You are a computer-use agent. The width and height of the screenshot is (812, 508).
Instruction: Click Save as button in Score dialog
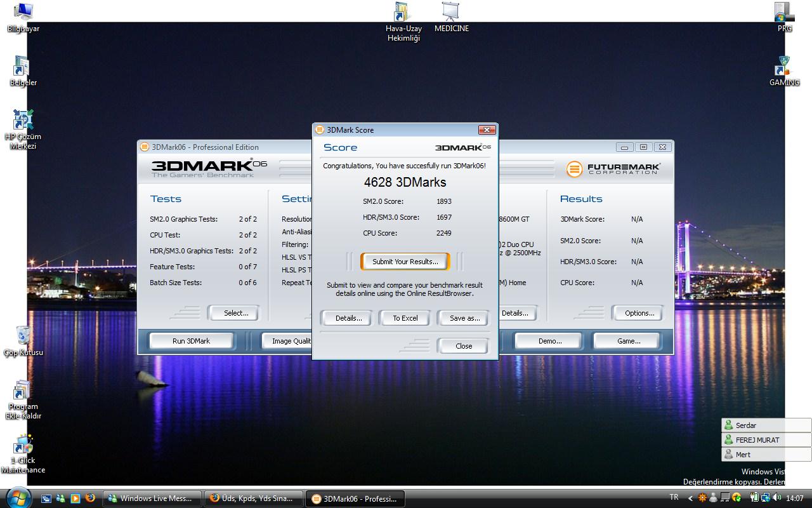tap(464, 318)
